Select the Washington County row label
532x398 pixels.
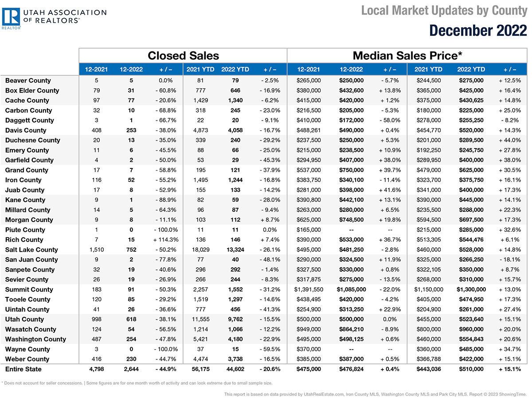(x=35, y=339)
